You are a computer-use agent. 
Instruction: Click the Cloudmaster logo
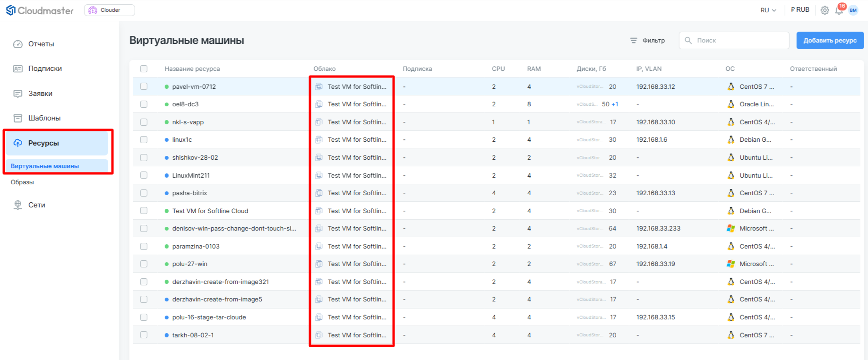(x=40, y=10)
